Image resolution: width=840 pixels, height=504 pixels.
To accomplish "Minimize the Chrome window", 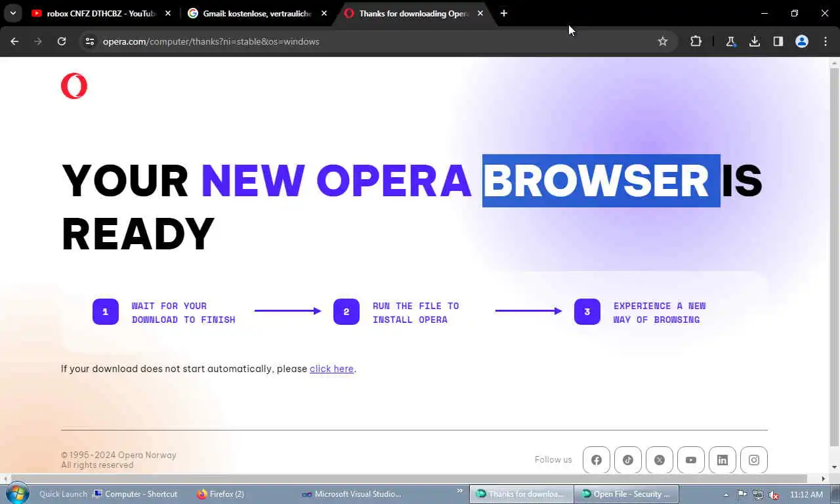I will pyautogui.click(x=765, y=13).
